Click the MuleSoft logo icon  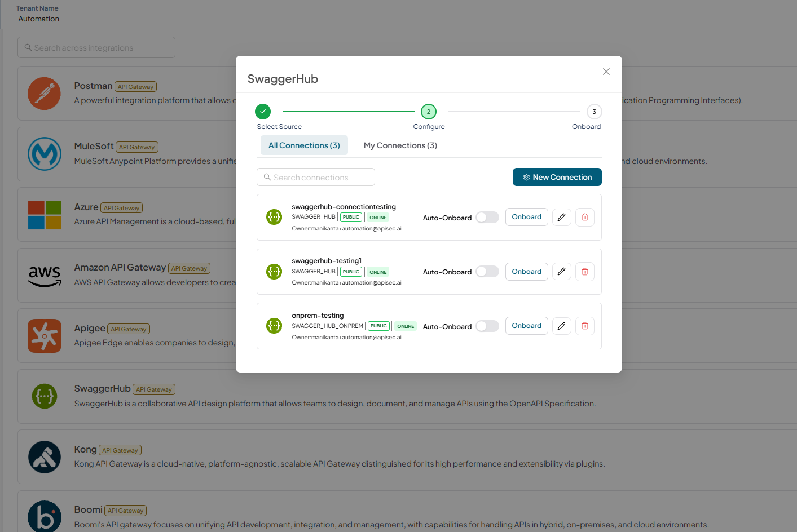pyautogui.click(x=45, y=154)
